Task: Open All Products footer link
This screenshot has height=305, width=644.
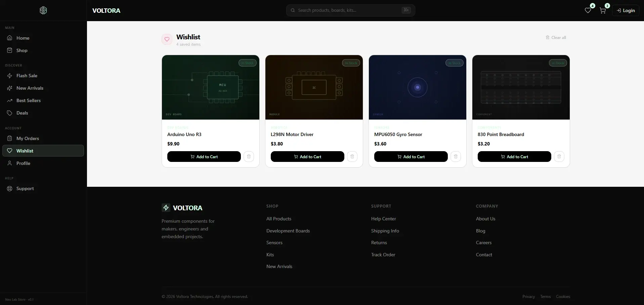Action: point(279,219)
